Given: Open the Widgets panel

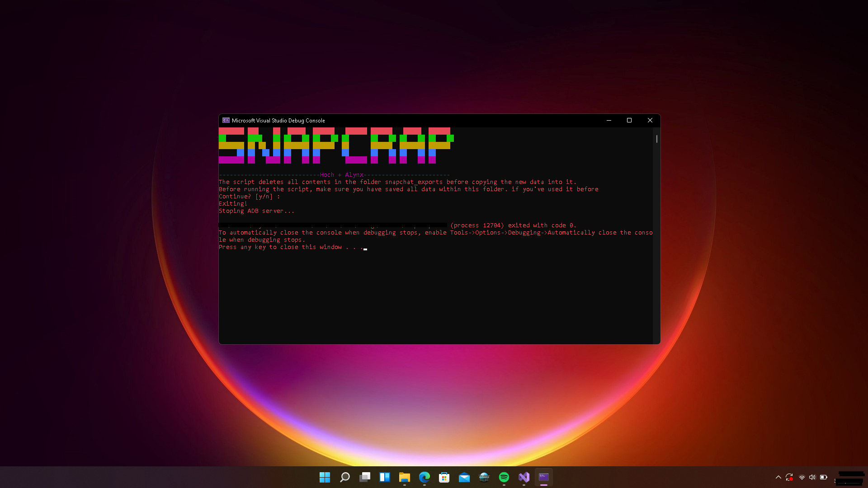Looking at the screenshot, I should point(385,477).
